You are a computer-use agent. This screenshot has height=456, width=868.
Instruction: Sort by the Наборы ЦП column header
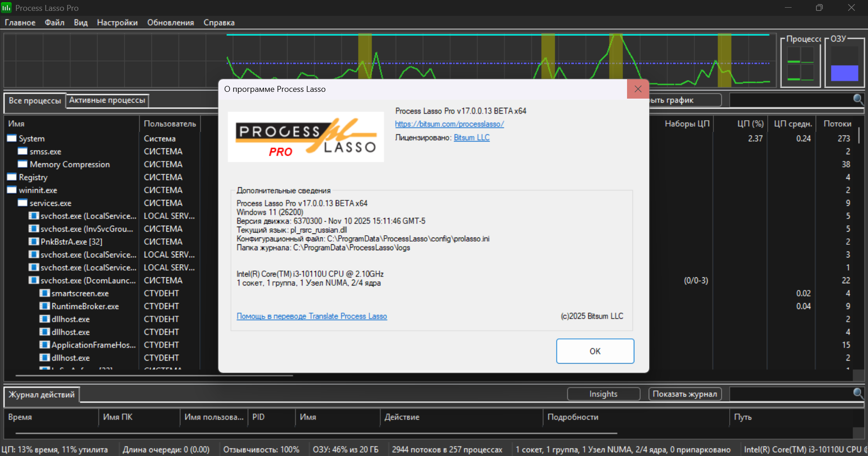[687, 123]
